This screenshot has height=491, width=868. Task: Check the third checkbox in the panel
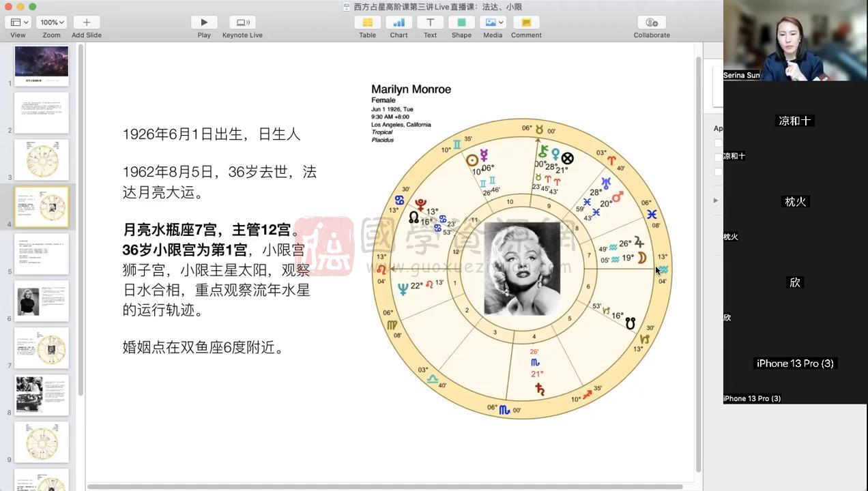(718, 171)
